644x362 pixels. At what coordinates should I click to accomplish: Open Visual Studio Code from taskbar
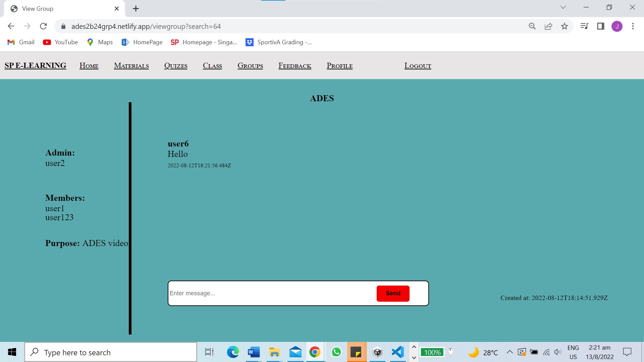tap(397, 352)
